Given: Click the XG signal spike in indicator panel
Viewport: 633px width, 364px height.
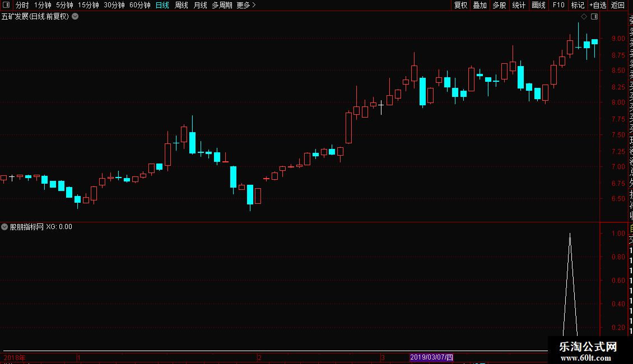Looking at the screenshot, I should [570, 284].
